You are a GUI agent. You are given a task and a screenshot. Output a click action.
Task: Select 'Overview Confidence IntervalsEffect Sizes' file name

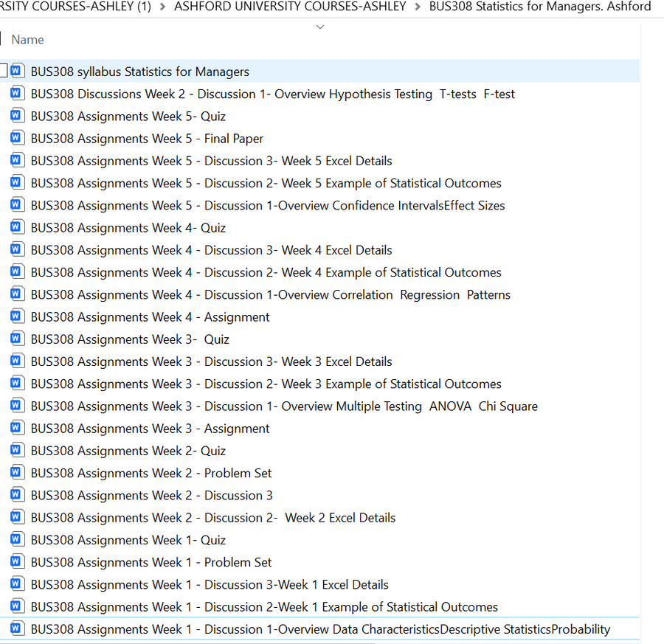(x=268, y=206)
